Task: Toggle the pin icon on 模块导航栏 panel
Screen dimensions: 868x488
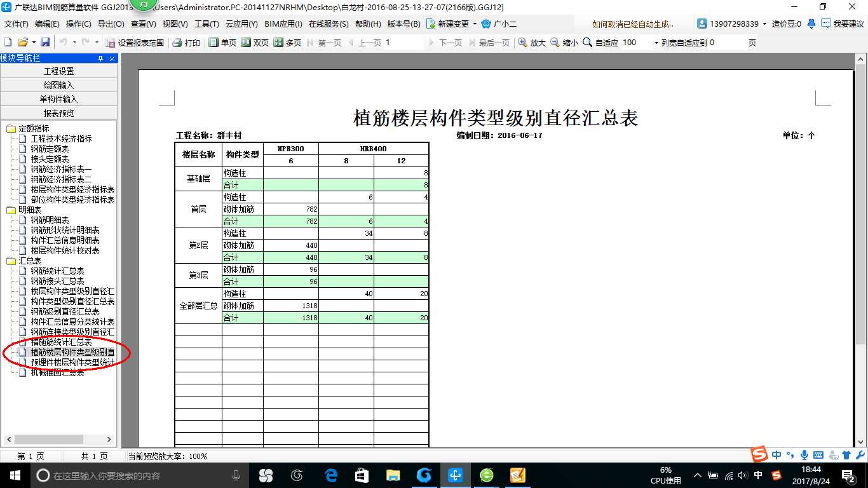Action: (101, 58)
